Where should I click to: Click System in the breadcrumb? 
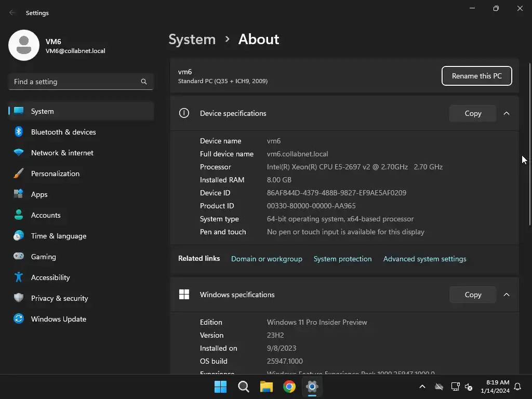[192, 39]
